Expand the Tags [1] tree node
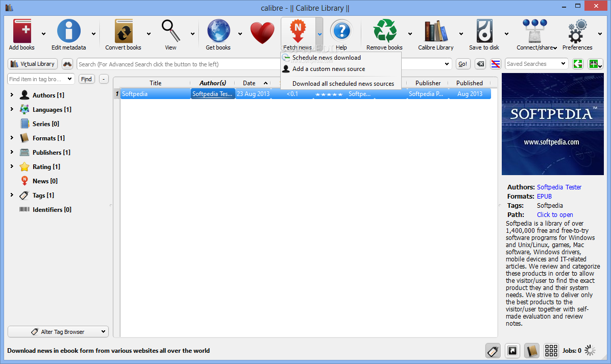Image resolution: width=611 pixels, height=364 pixels. (12, 195)
